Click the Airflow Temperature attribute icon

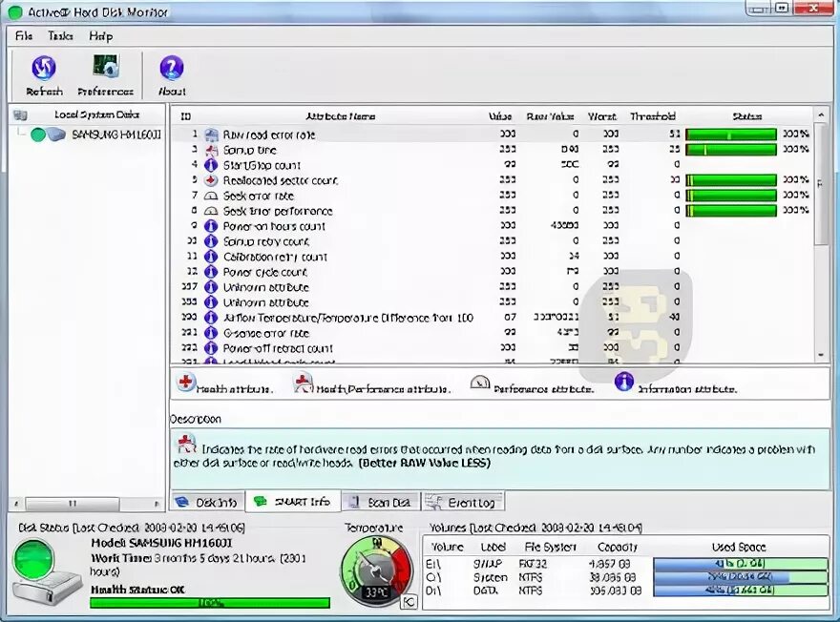(x=212, y=318)
